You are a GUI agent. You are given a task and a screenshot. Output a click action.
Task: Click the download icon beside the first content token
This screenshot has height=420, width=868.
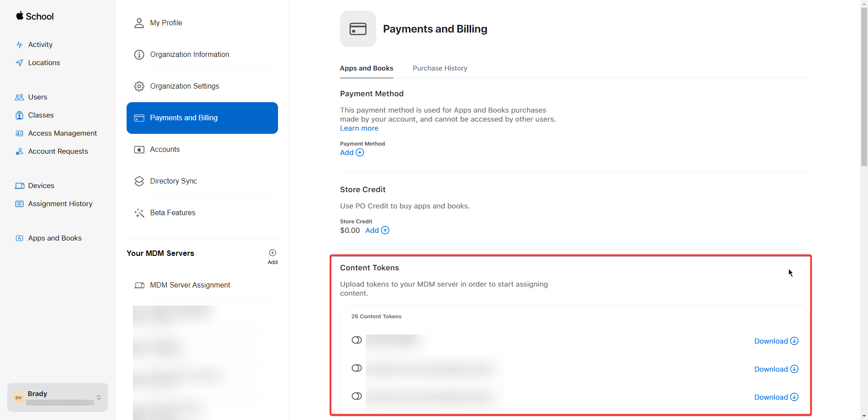[794, 341]
